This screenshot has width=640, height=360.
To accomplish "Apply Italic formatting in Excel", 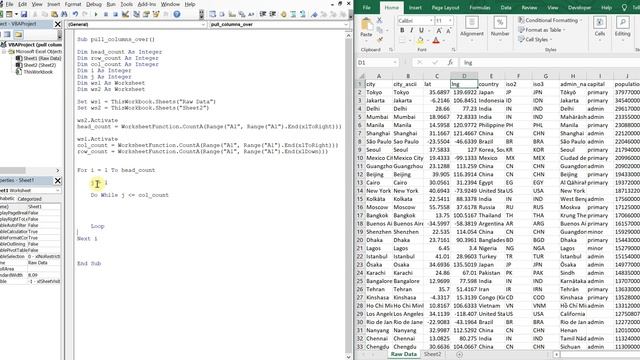I will click(411, 30).
